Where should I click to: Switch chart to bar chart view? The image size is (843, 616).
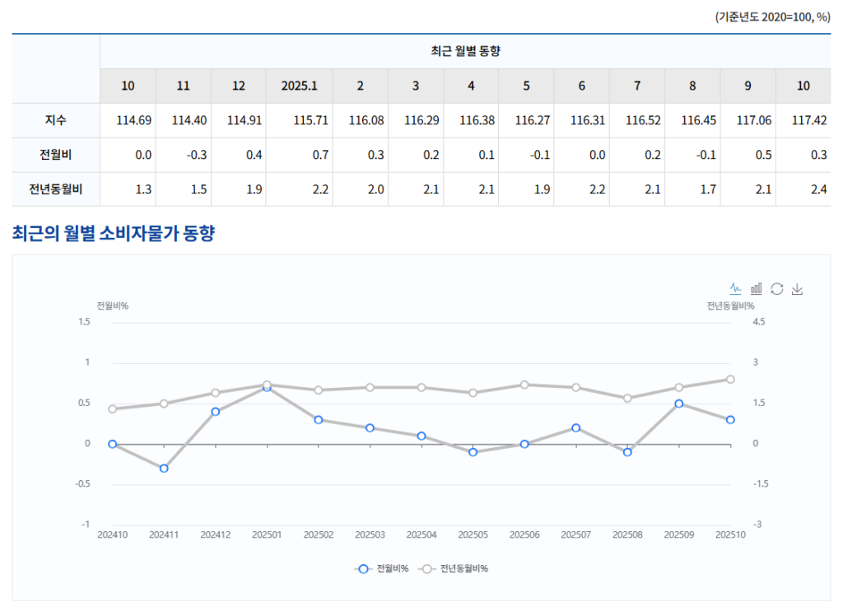coord(756,289)
